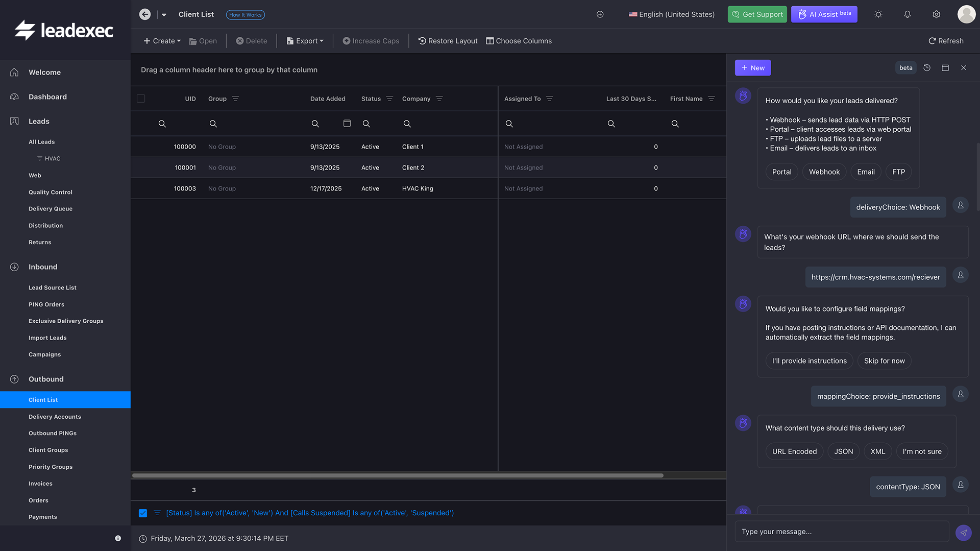Click the Company column search field
Screen dimensions: 980x551
447,124
